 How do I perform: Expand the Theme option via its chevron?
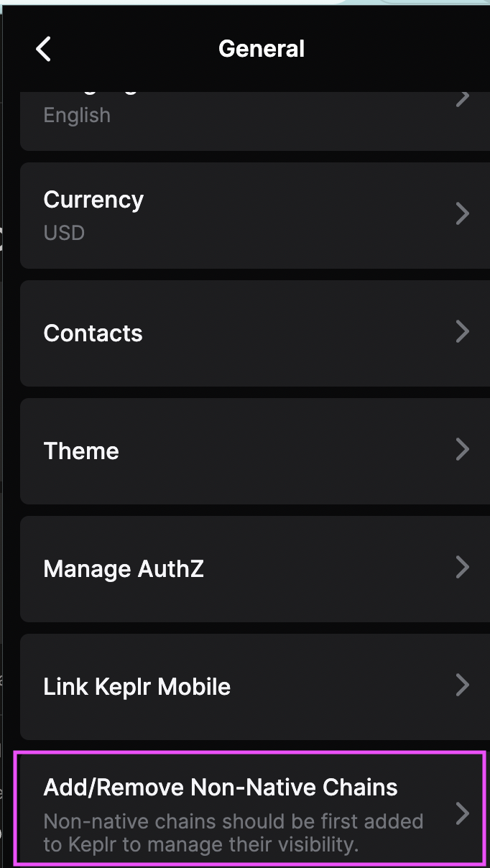[x=463, y=449]
